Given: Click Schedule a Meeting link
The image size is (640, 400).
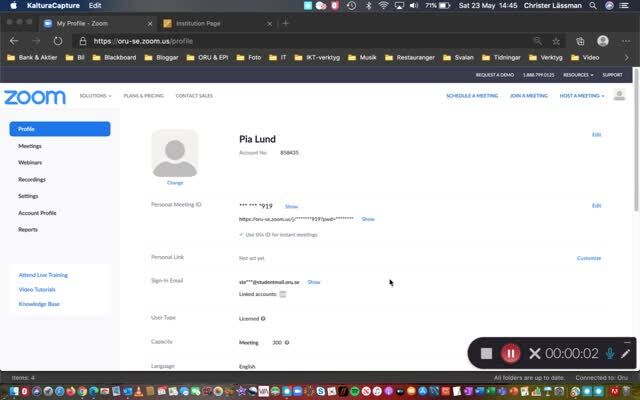Looking at the screenshot, I should click(x=472, y=96).
